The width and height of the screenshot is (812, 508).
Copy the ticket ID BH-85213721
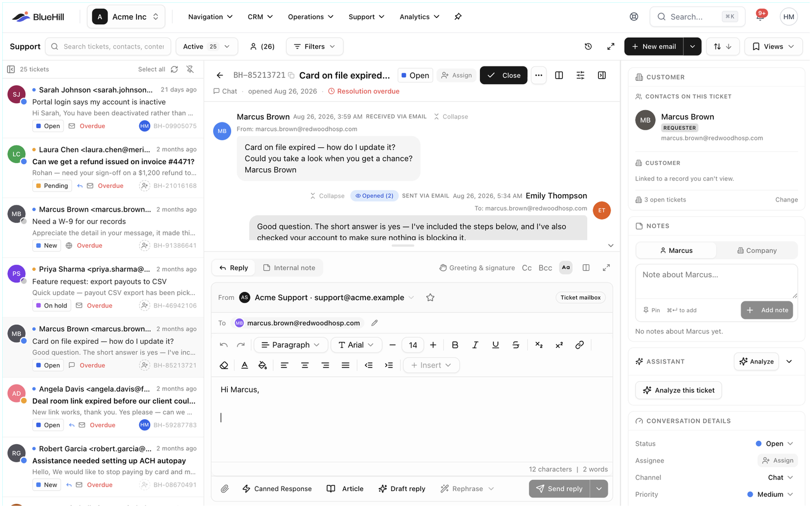[292, 75]
